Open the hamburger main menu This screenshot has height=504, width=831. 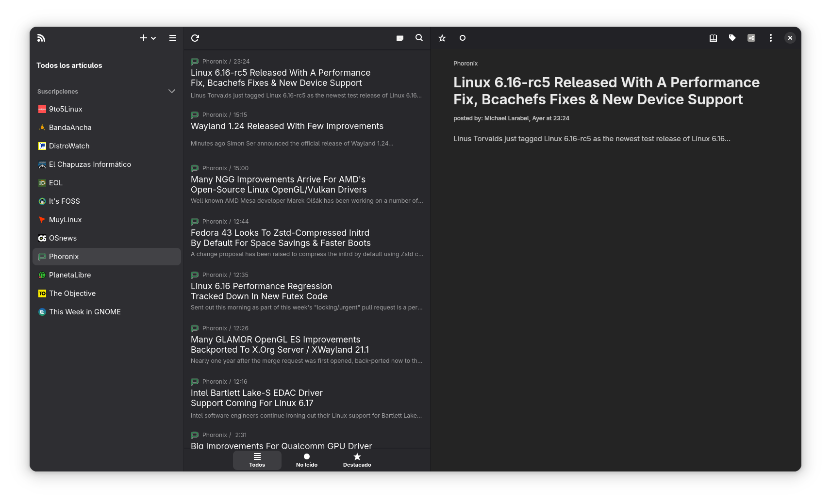(173, 38)
